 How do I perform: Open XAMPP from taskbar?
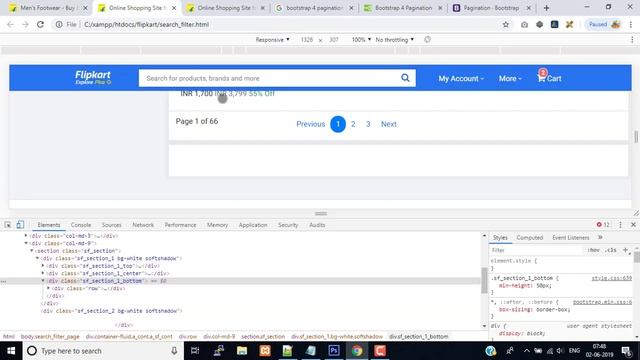(x=265, y=351)
